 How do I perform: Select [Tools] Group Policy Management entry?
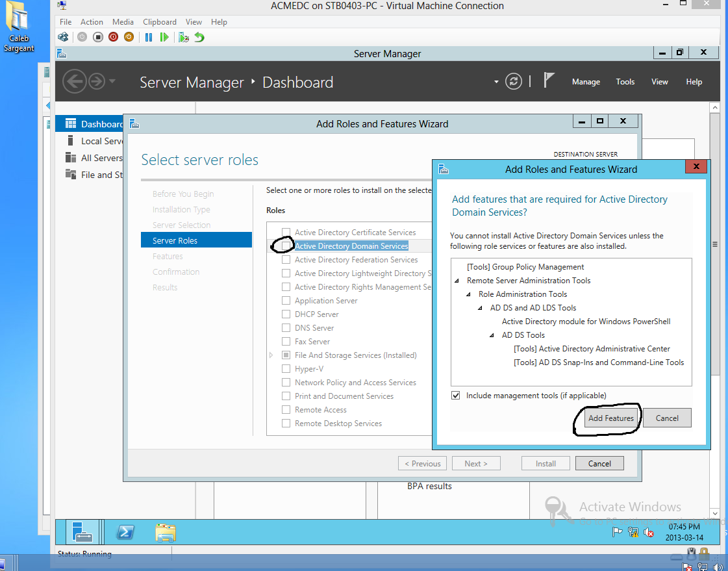click(525, 267)
